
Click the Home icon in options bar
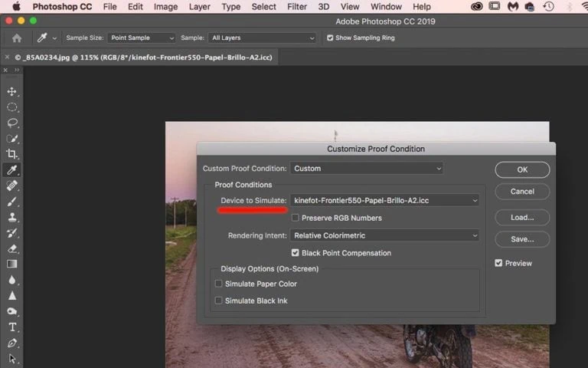coord(17,38)
